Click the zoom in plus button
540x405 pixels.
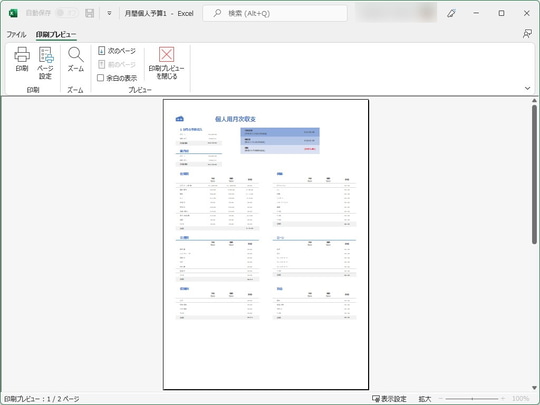[503, 399]
